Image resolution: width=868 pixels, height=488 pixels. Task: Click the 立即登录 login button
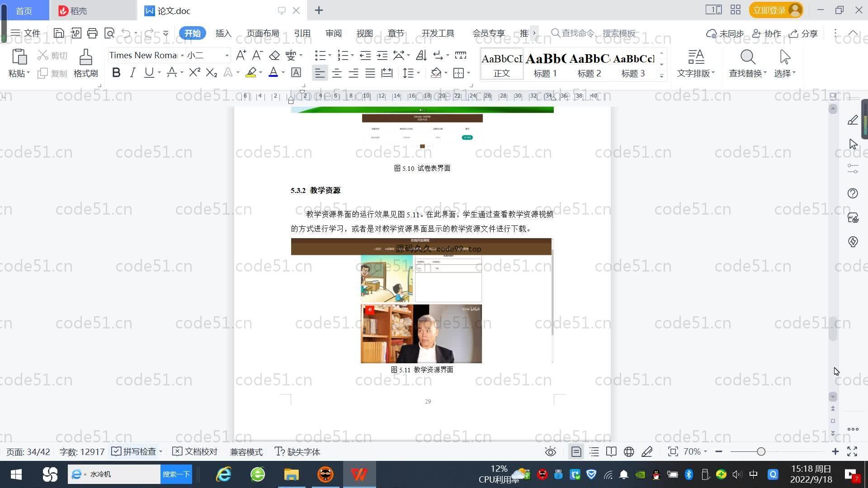click(x=769, y=10)
